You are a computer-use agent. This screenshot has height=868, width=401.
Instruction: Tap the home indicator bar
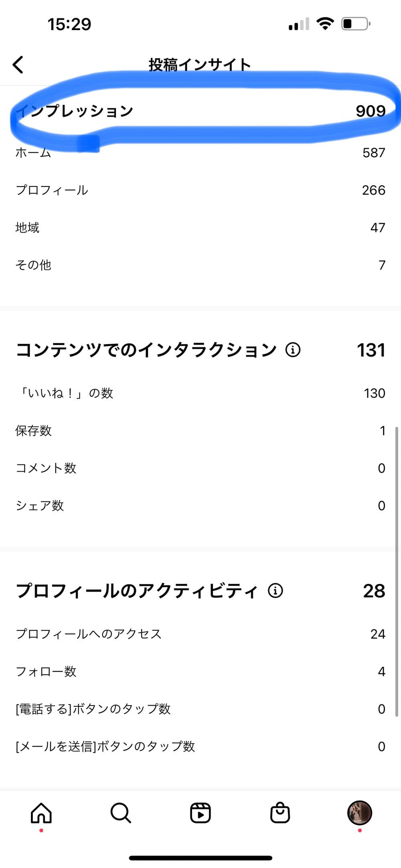[200, 858]
